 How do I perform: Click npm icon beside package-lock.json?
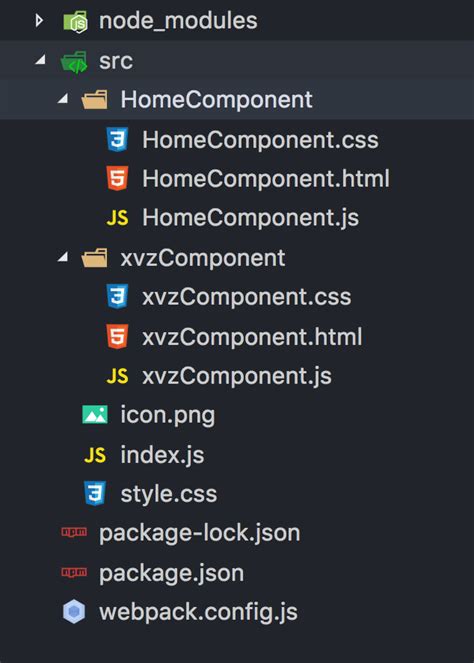(x=74, y=532)
